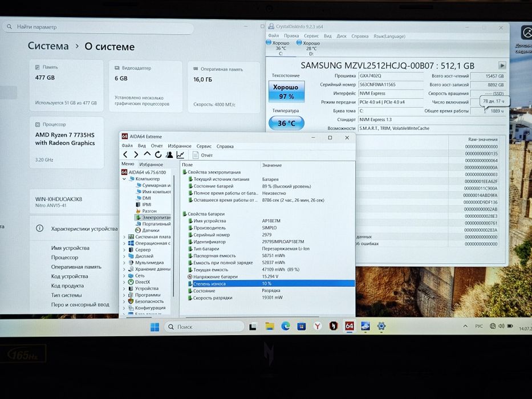Open Edge browser in taskbar

(285, 327)
